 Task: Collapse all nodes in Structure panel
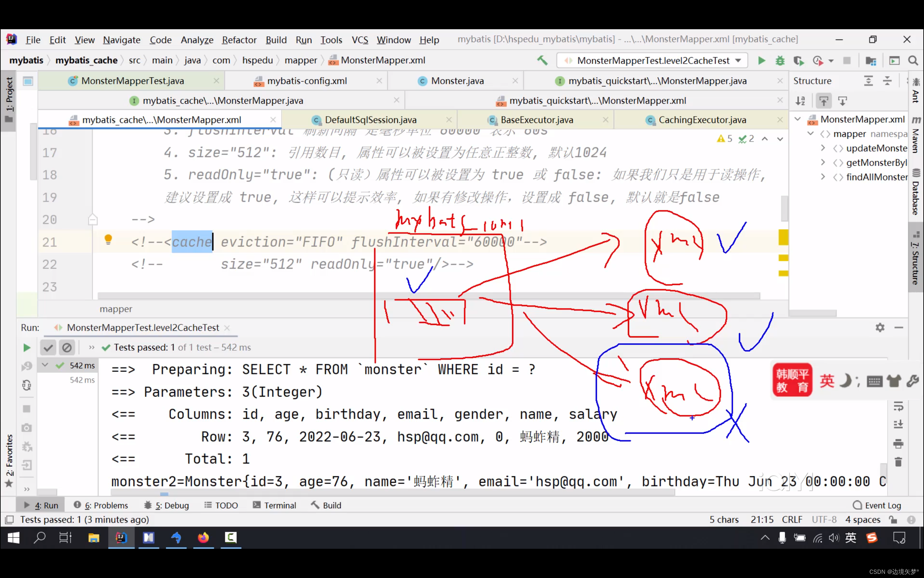pyautogui.click(x=887, y=81)
